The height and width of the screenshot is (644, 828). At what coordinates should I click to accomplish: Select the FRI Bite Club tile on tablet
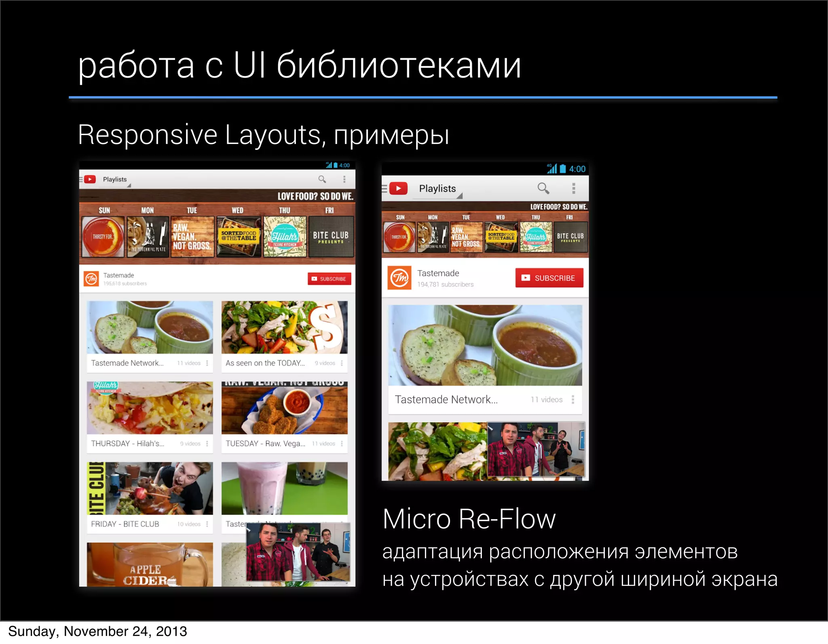pyautogui.click(x=331, y=236)
